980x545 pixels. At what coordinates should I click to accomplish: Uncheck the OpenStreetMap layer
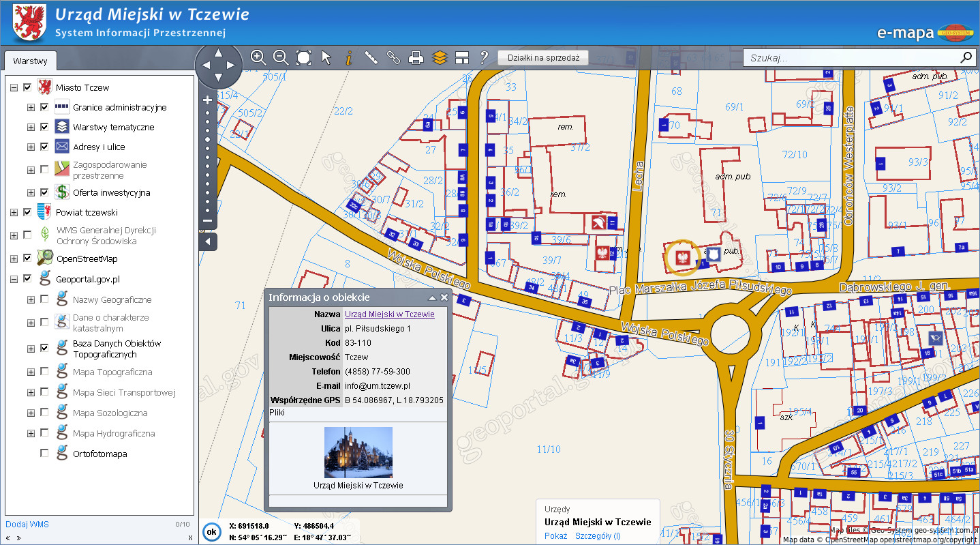tap(27, 259)
